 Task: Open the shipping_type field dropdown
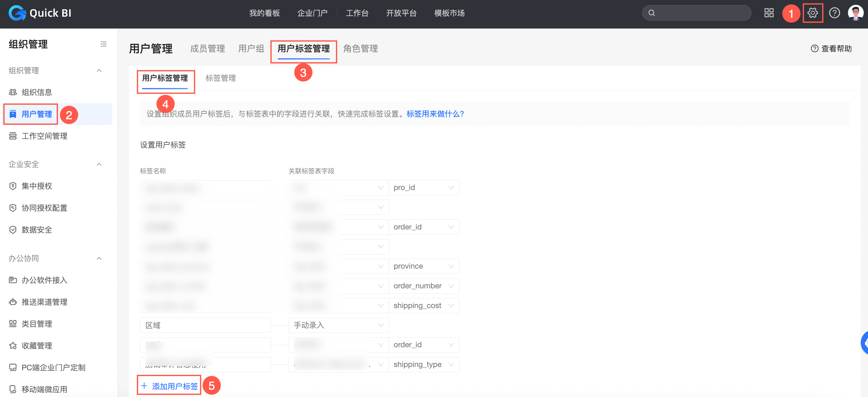tap(424, 365)
